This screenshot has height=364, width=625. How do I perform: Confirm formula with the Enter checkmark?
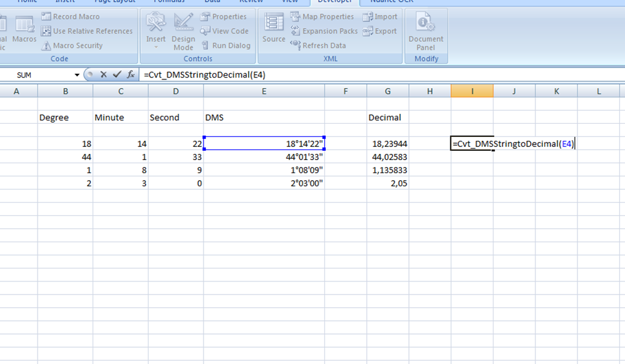116,74
